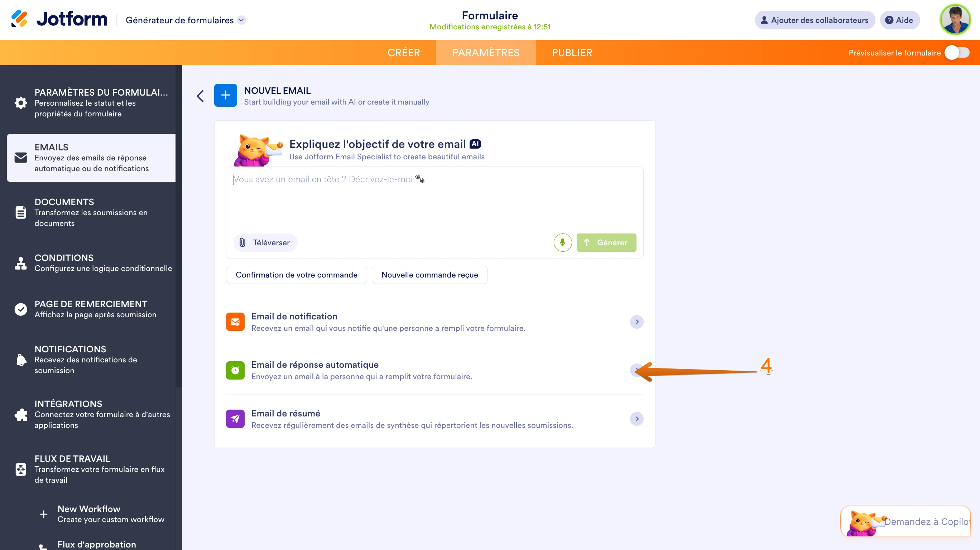Click the blue Nouvel Email plus icon
Viewport: 980px width, 550px height.
click(x=225, y=95)
